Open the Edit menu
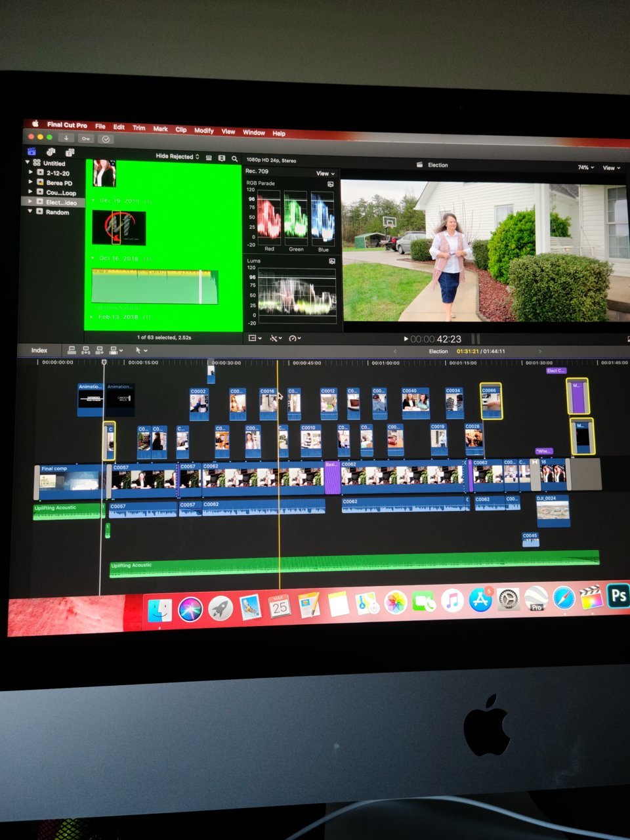Viewport: 630px width, 840px height. [119, 127]
